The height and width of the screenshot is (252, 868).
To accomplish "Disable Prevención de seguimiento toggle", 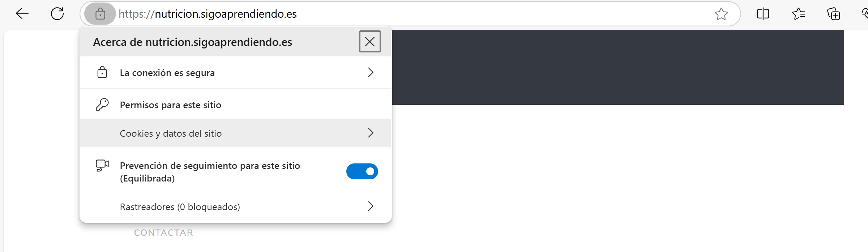I will click(362, 171).
